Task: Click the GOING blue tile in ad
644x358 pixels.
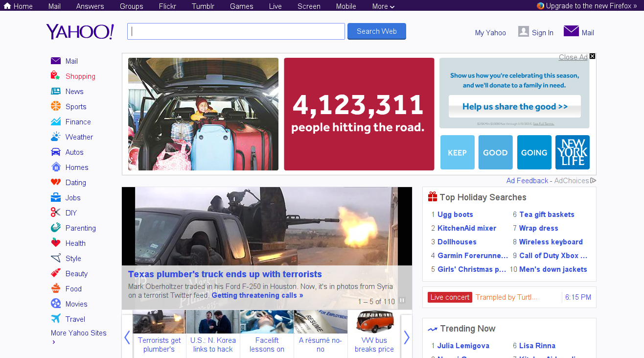Action: pos(534,152)
